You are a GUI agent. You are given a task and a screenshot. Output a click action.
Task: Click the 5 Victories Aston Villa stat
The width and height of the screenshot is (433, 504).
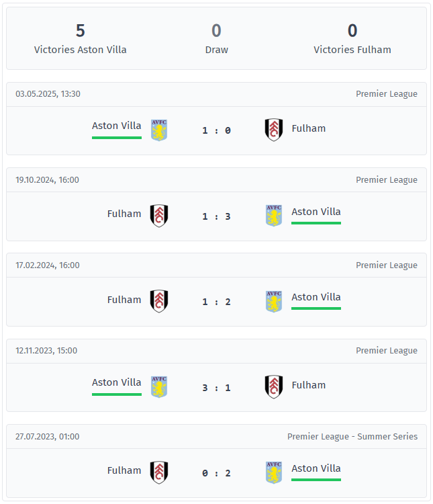tap(81, 38)
